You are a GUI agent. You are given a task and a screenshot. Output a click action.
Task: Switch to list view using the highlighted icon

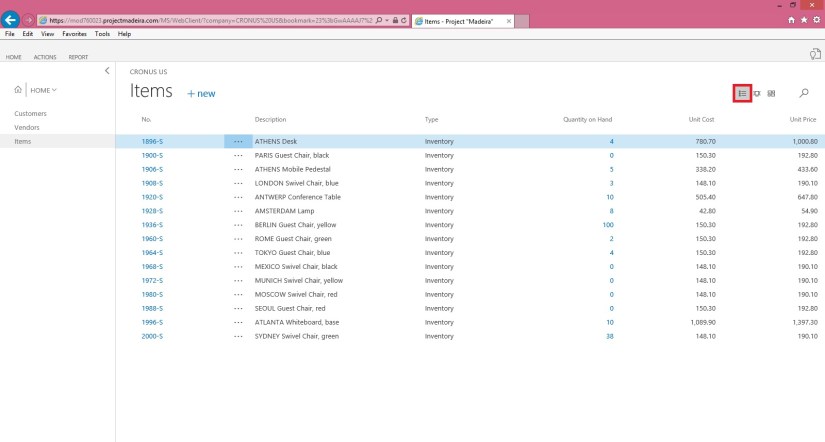coord(742,93)
